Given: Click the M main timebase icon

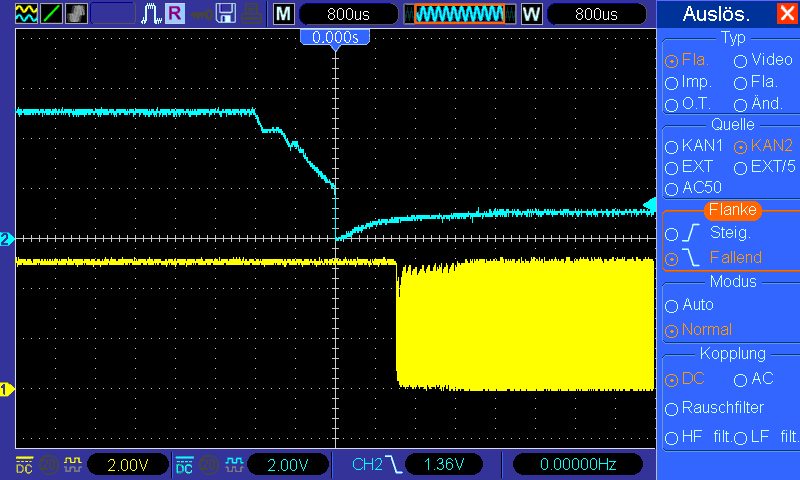Looking at the screenshot, I should coord(283,14).
